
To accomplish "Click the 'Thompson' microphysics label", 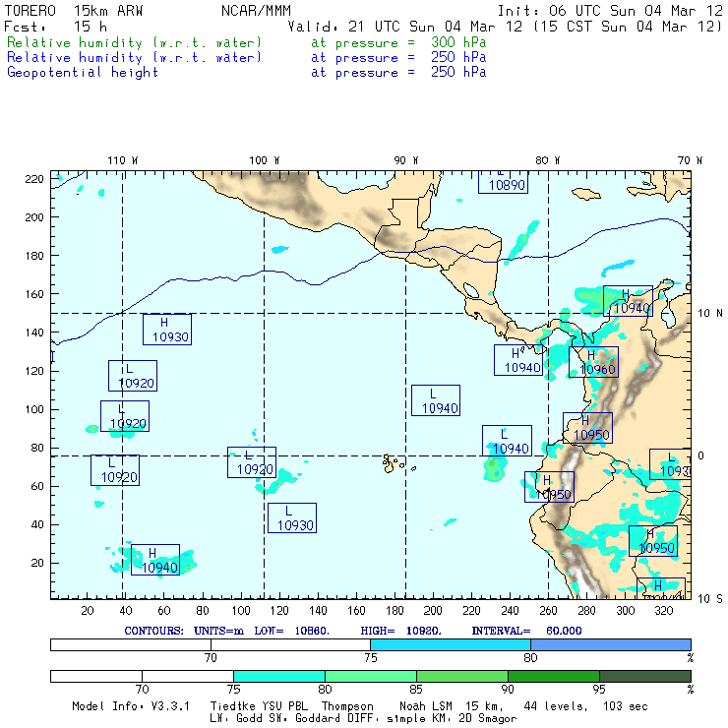I will coord(347,706).
